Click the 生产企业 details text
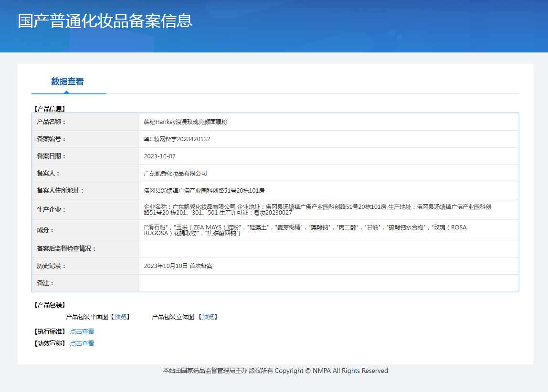Image resolution: width=548 pixels, height=392 pixels. point(317,210)
